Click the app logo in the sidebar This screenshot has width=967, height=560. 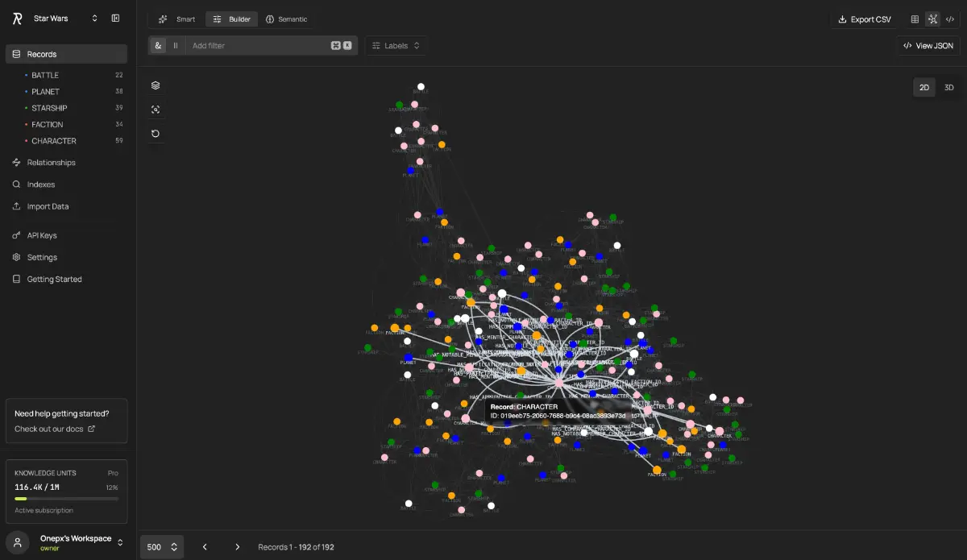click(x=17, y=19)
